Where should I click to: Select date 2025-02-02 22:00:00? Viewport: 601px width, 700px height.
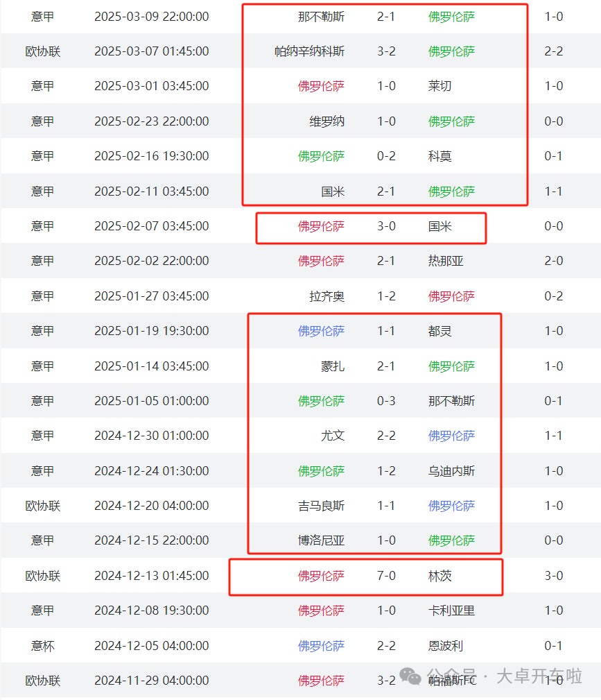click(x=152, y=261)
